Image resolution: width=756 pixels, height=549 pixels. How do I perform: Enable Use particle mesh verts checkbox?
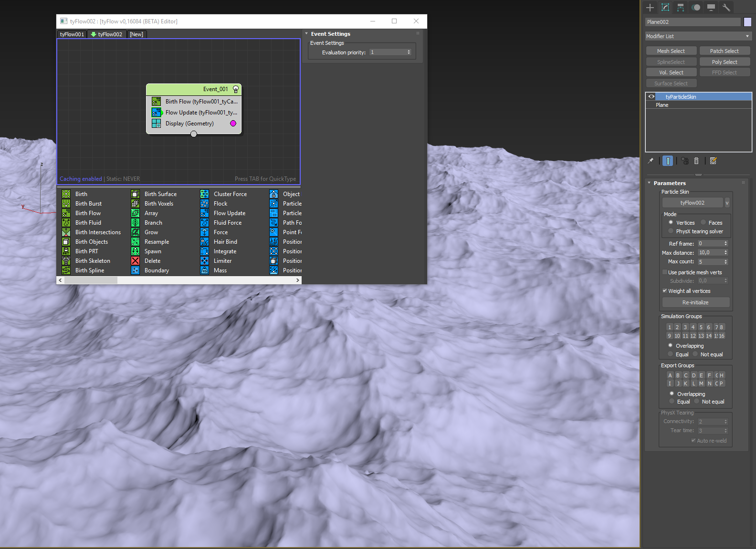pos(665,272)
